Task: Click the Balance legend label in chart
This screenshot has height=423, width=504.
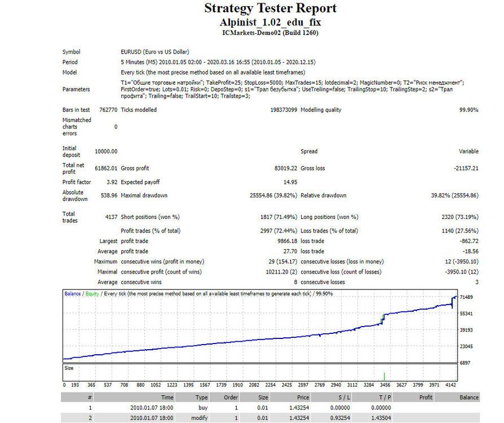Action: [x=72, y=294]
